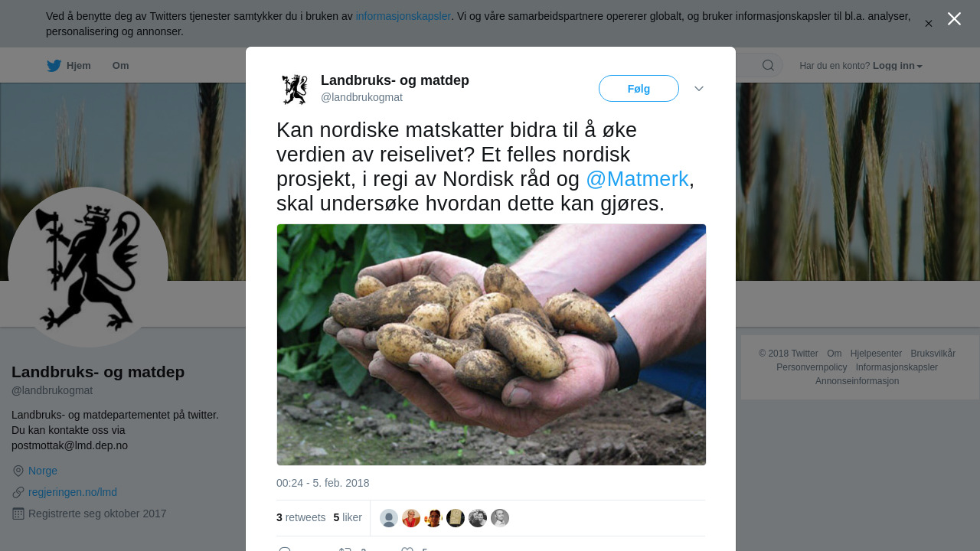The width and height of the screenshot is (980, 551).
Task: Open the regjeringen.no/lmd website link
Action: point(73,492)
